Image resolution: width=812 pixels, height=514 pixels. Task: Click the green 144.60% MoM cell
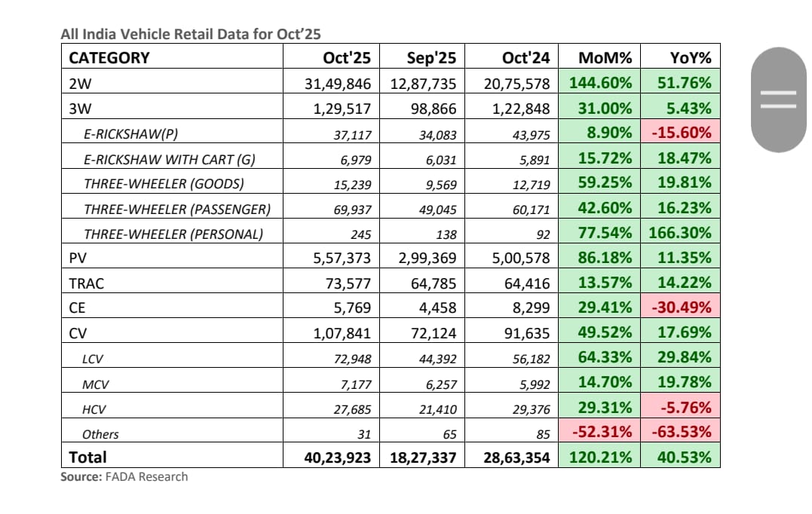pos(601,84)
